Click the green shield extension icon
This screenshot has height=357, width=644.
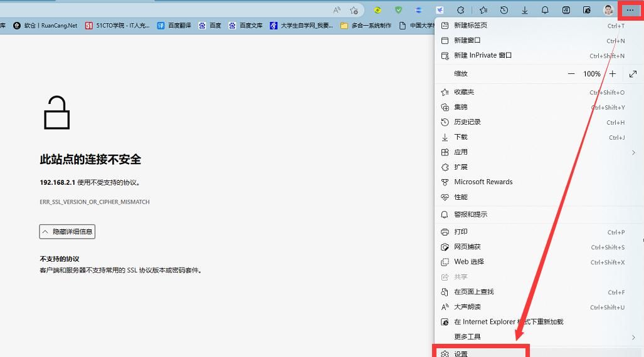tap(398, 10)
